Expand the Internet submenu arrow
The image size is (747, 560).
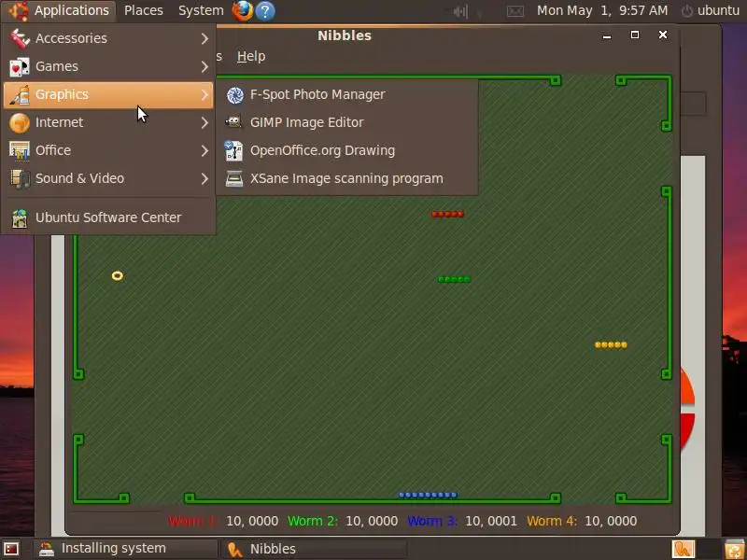(x=204, y=123)
